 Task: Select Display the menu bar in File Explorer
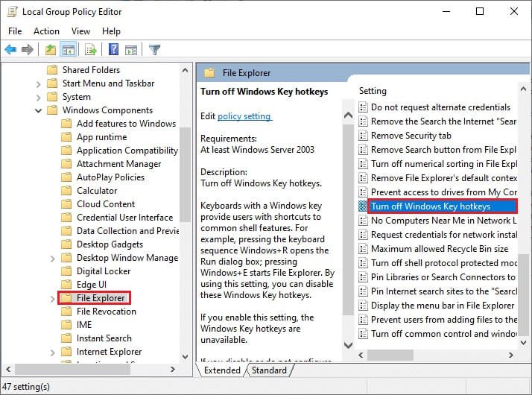443,306
